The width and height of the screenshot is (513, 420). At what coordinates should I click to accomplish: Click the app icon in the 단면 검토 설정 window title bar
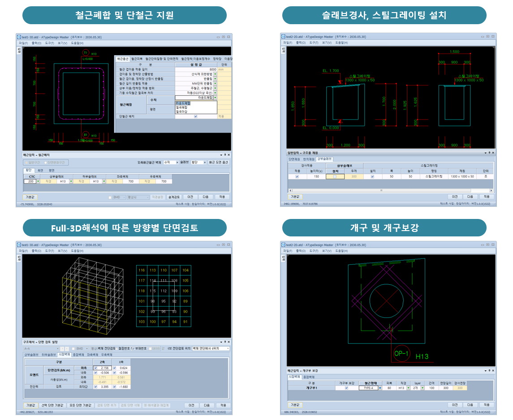[19, 245]
